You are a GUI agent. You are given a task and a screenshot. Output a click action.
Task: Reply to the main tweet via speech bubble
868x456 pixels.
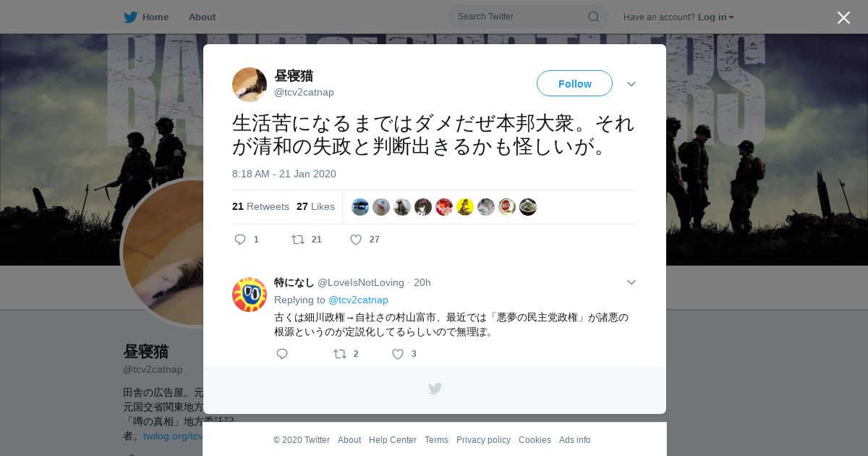pos(240,240)
